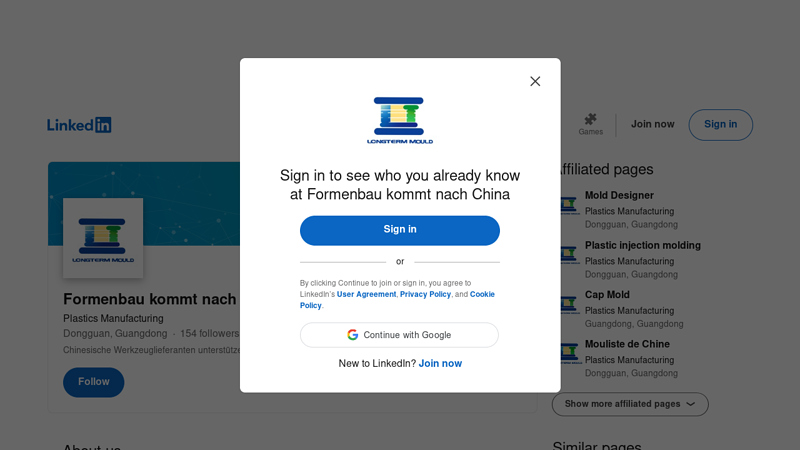The height and width of the screenshot is (450, 800).
Task: Click the blue Sign in button in dialog
Action: pyautogui.click(x=400, y=230)
